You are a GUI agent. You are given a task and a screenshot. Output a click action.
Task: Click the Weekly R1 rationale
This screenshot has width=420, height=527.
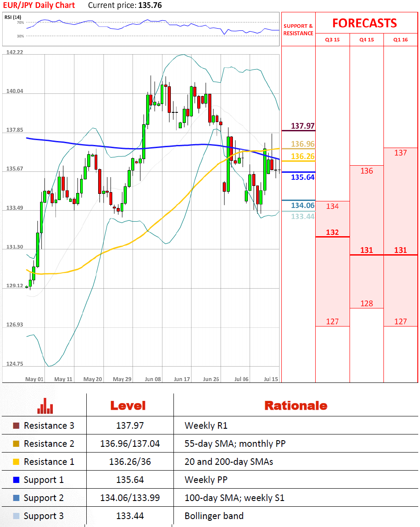pos(206,426)
